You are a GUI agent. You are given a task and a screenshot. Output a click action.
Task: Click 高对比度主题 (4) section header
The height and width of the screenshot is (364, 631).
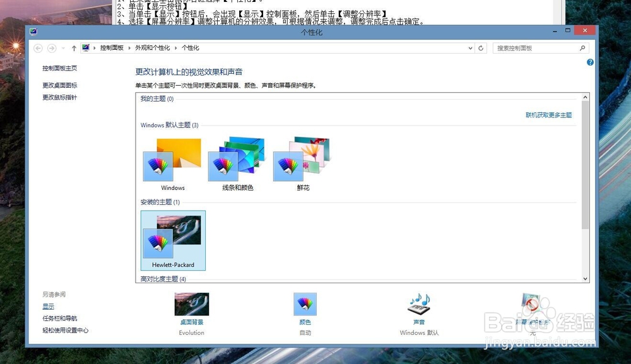163,279
